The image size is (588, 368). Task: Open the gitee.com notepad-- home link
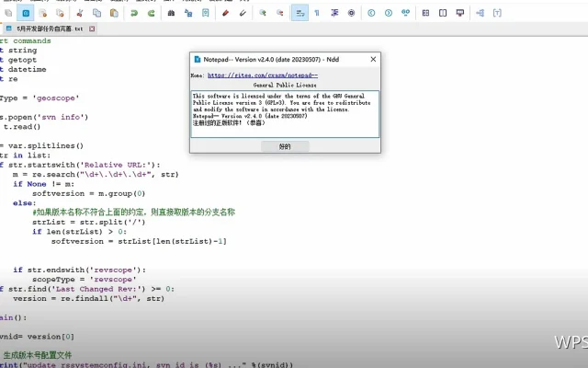(x=263, y=75)
